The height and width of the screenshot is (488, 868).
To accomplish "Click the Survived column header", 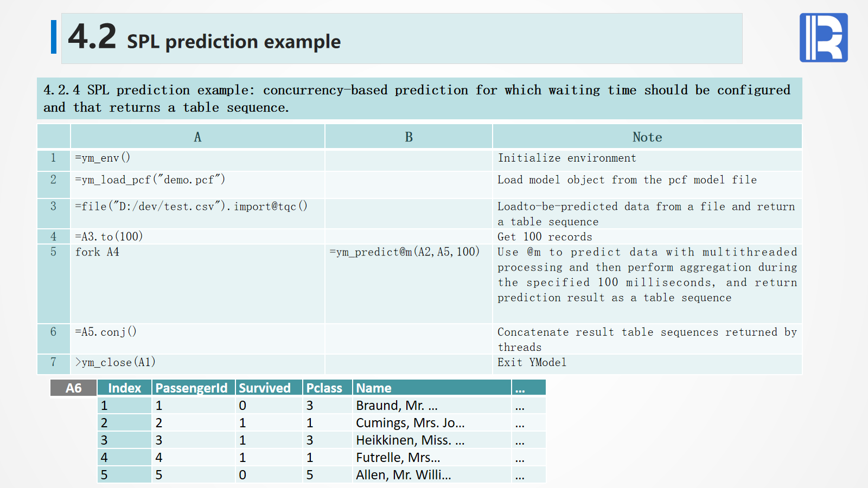I will tap(265, 388).
